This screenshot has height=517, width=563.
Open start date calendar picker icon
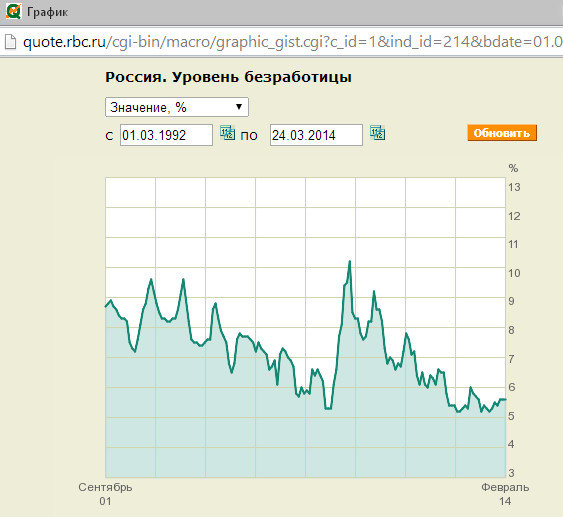227,133
